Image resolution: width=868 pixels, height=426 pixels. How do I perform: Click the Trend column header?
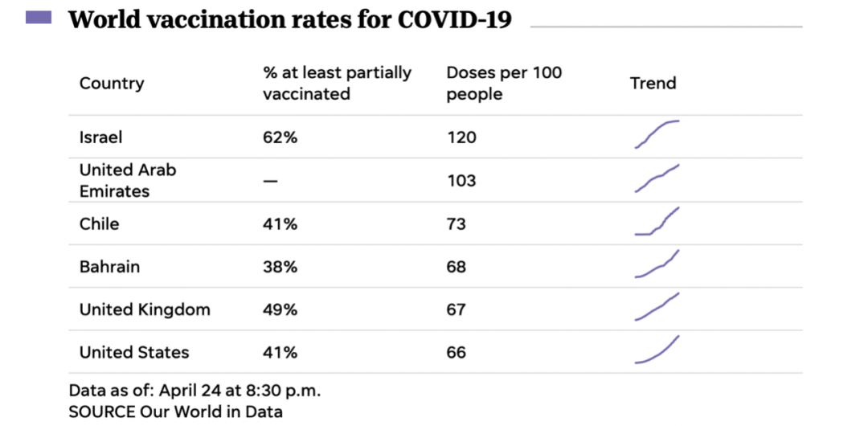pos(653,84)
